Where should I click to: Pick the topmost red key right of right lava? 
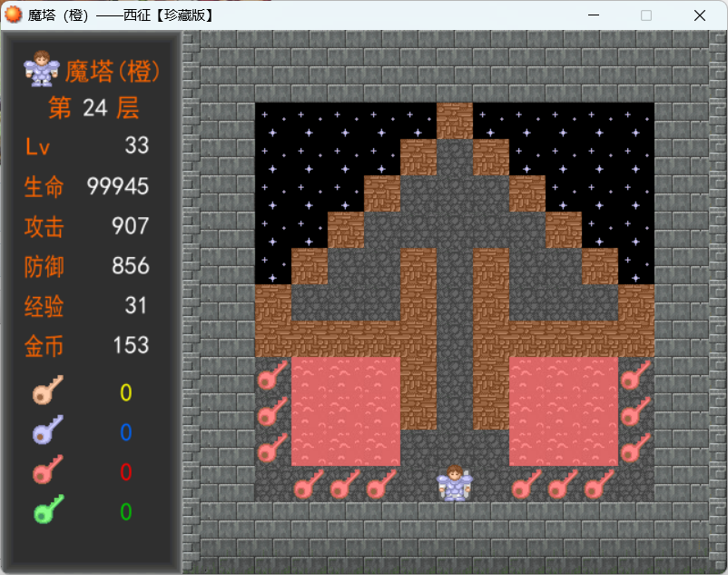click(x=636, y=375)
